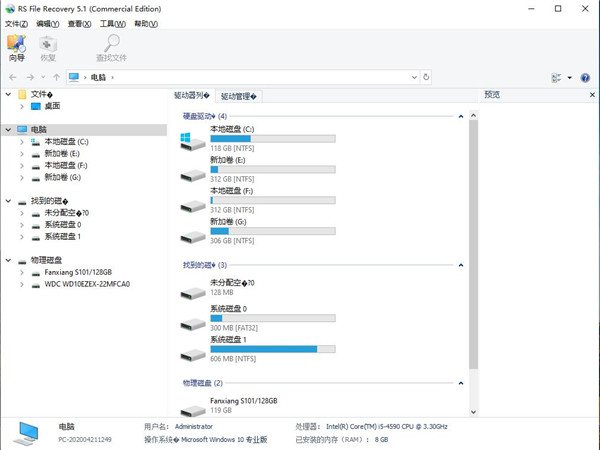Switch to the 驱动管理 tab
Viewport: 600px width, 450px height.
(238, 96)
